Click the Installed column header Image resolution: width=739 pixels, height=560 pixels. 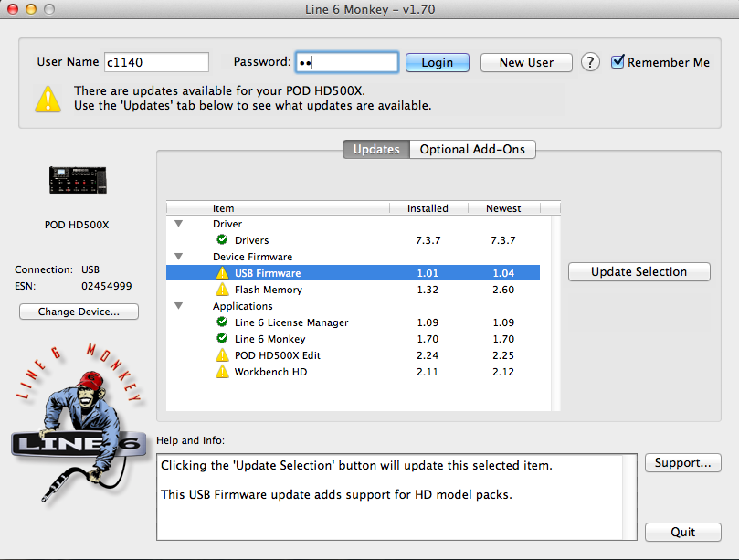pyautogui.click(x=428, y=208)
